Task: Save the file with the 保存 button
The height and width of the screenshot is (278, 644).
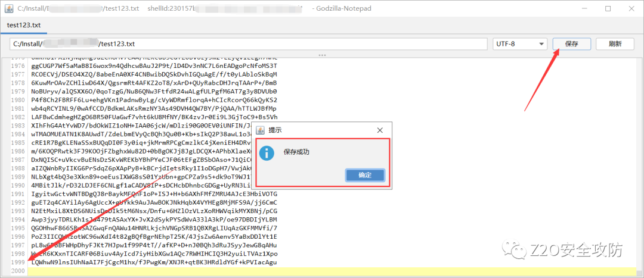Action: click(572, 43)
